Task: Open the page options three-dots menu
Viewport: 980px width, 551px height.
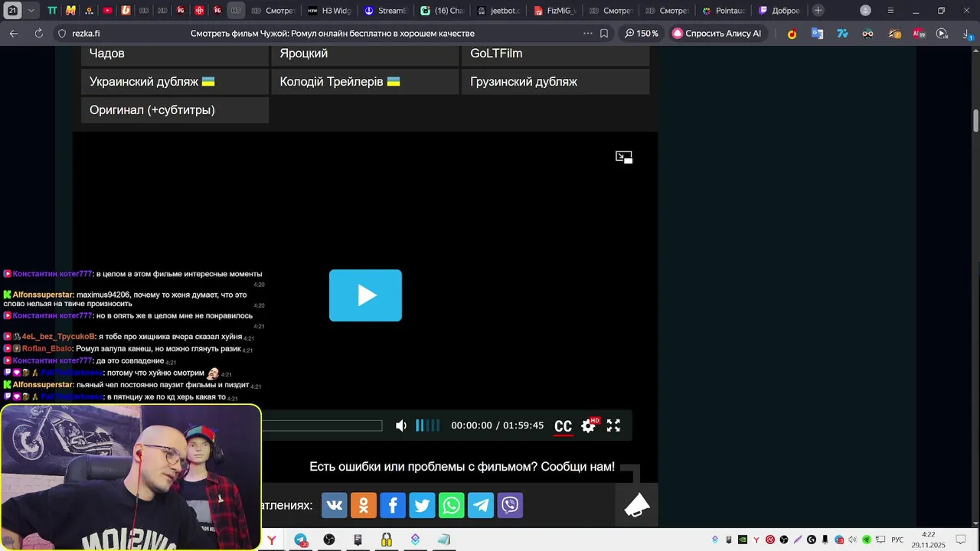Action: [588, 34]
